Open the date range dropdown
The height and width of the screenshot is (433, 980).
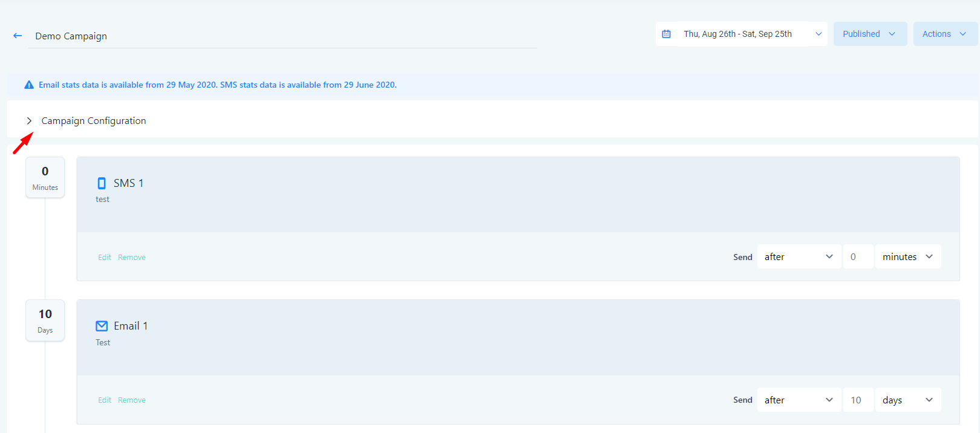coord(742,34)
